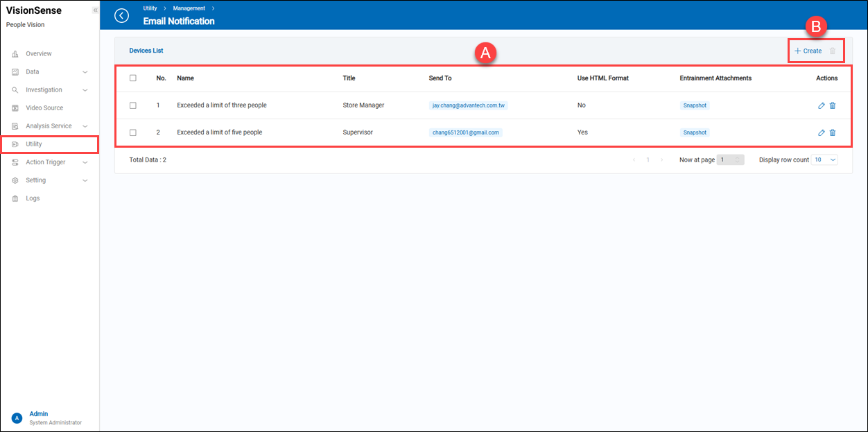Open the Display row count dropdown
The height and width of the screenshot is (432, 868).
pos(824,159)
